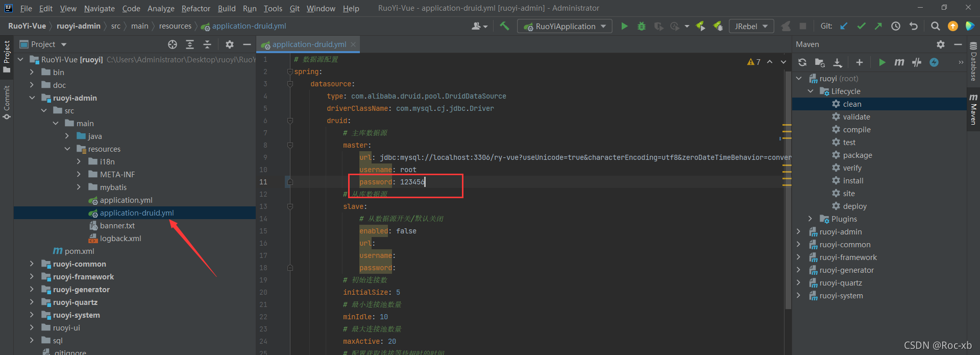Viewport: 980px width, 355px height.
Task: Click the resources breadcrumb in navigation bar
Action: click(x=175, y=26)
